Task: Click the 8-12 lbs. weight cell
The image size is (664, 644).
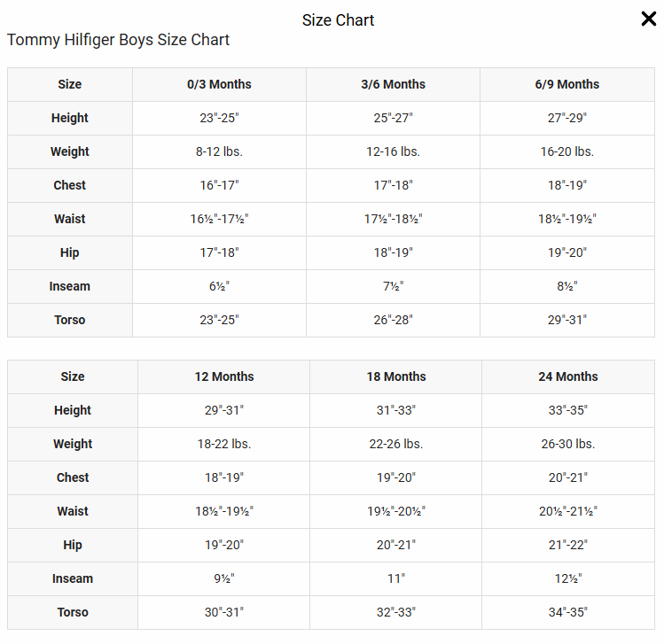Action: [219, 151]
